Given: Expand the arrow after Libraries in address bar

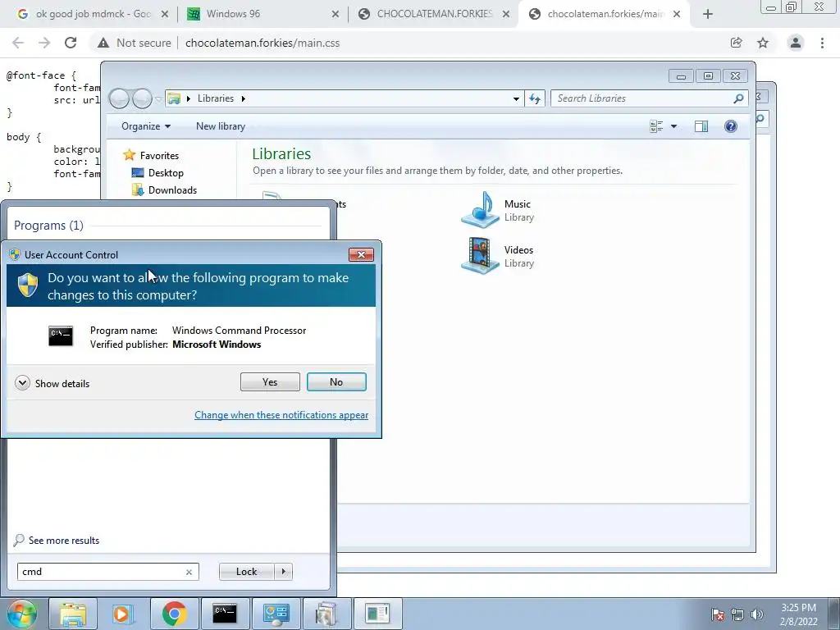Looking at the screenshot, I should coord(243,98).
